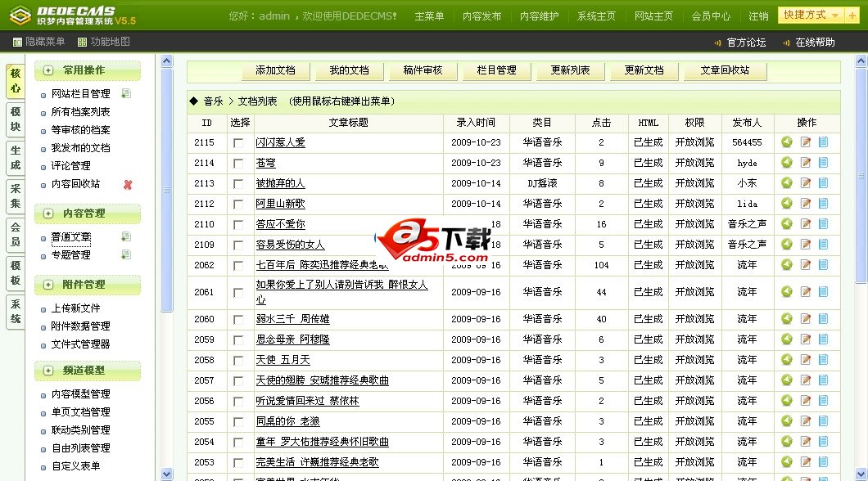Collapse the 频道模型 section
Viewport: 868px width, 481px height.
tap(48, 371)
